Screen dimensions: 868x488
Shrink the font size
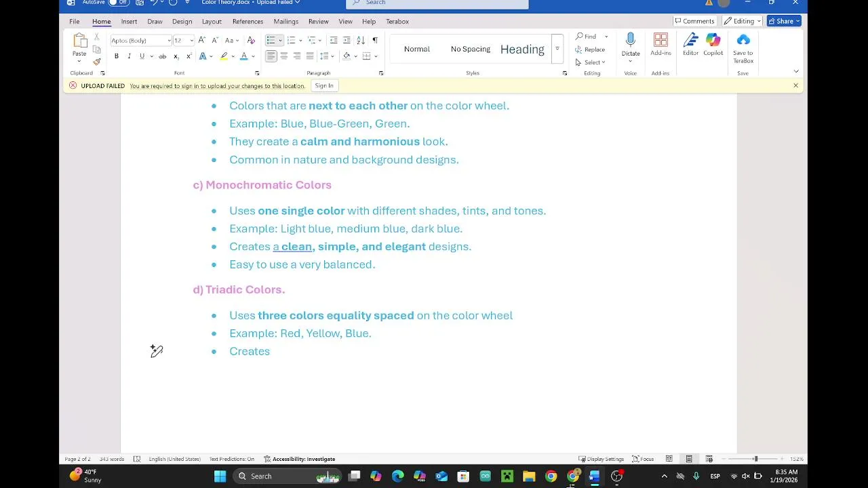[x=214, y=41]
